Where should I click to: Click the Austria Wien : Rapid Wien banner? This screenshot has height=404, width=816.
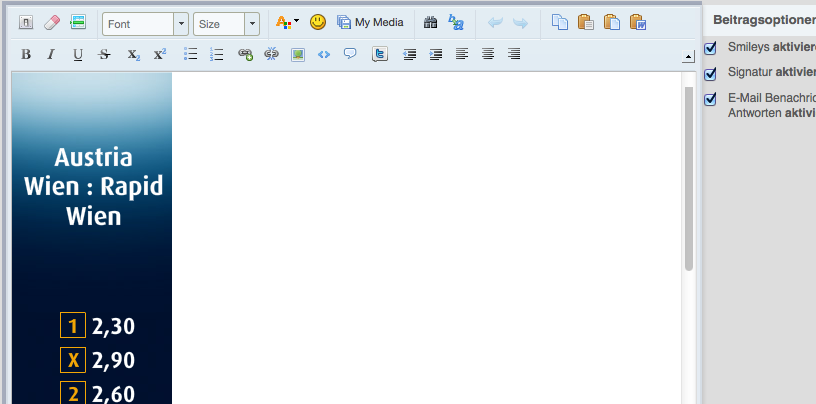pyautogui.click(x=92, y=238)
